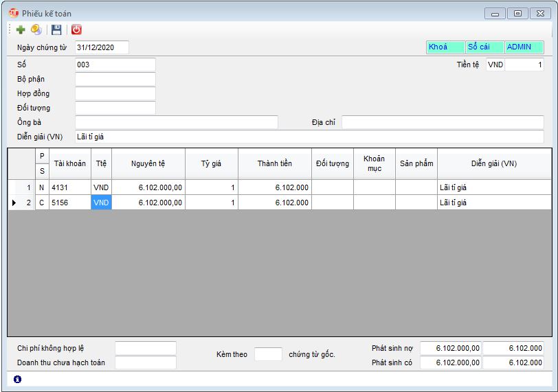Save the voucher with floppy disk icon
This screenshot has width=558, height=392.
[56, 30]
